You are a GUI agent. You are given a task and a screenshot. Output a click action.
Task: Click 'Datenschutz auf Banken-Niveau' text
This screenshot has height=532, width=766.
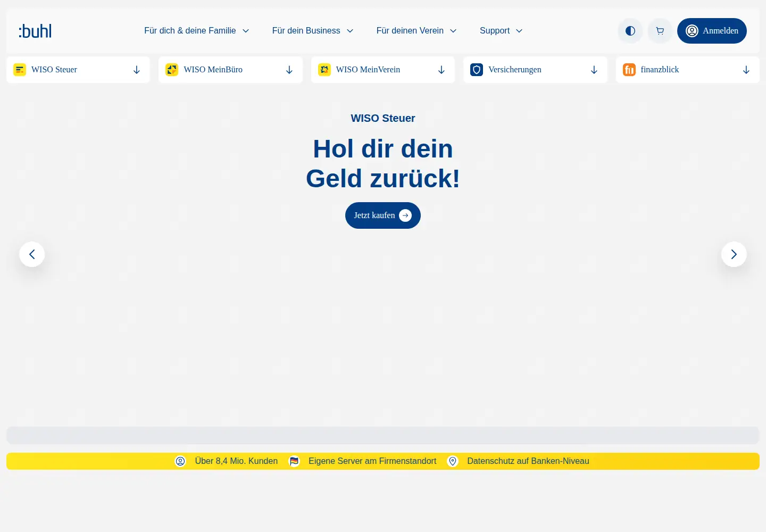coord(528,461)
